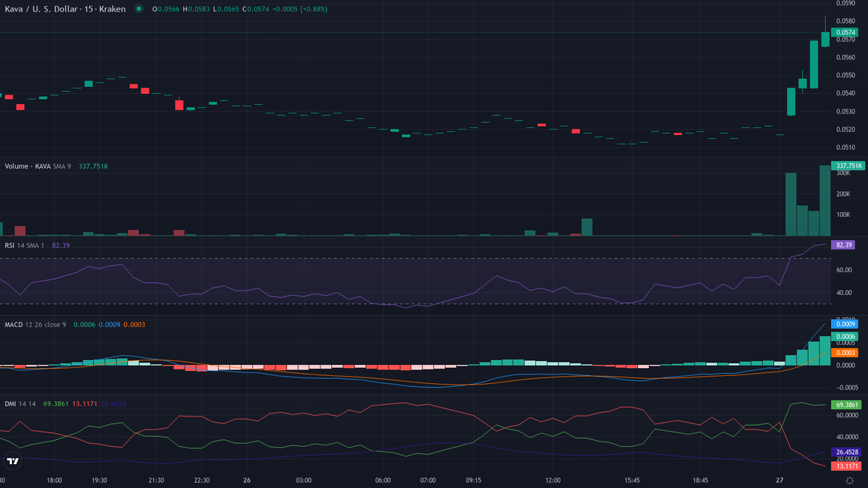The width and height of the screenshot is (868, 488).
Task: Select the RSI 14 SMA 1 legend
Action: [x=26, y=246]
